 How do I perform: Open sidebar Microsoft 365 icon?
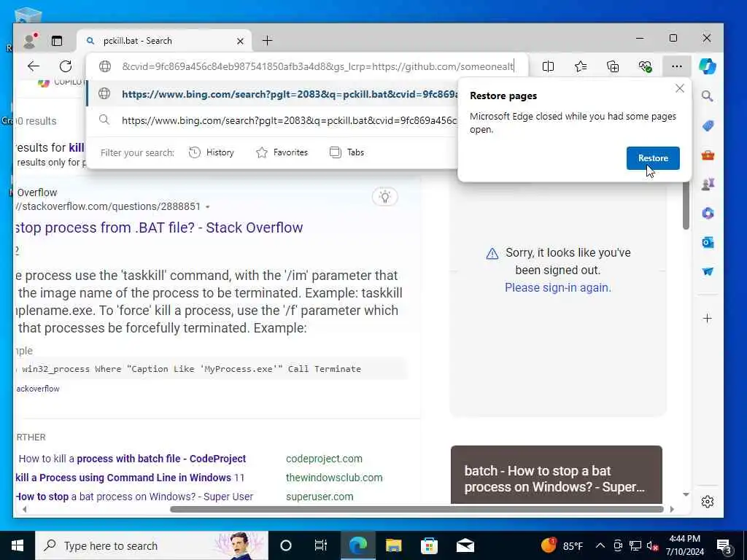click(x=708, y=214)
